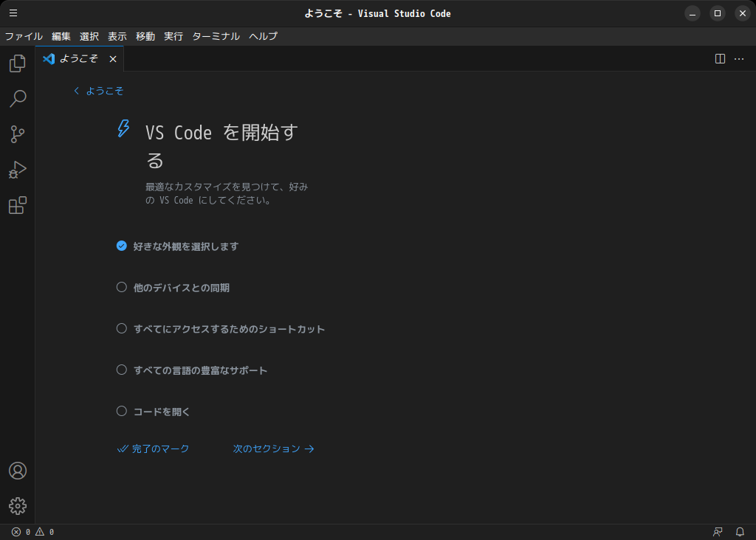Select the すべての言語の豊富なサポート step
Screen dimensions: 756x540
[x=191, y=370]
